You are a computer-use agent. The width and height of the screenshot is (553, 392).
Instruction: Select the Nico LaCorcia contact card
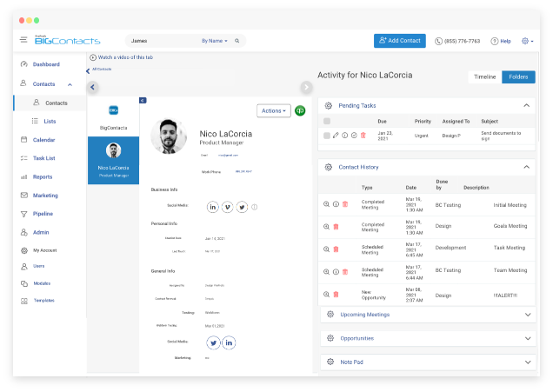[114, 161]
